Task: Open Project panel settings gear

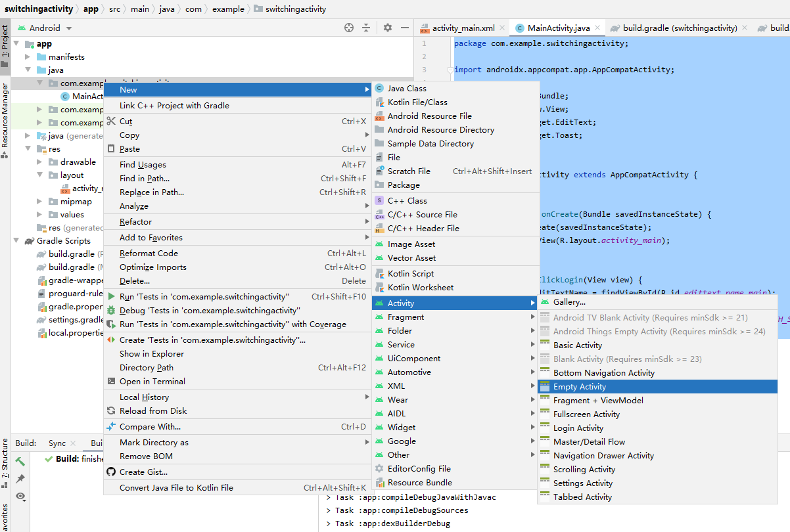Action: [x=388, y=28]
